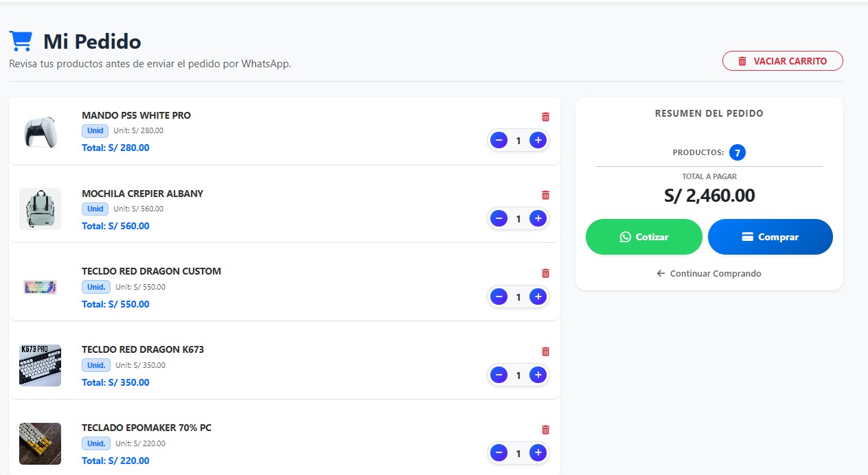Increase quantity of MANDO PS5 WHITE PRO
Viewport: 868px width, 475px height.
tap(538, 141)
